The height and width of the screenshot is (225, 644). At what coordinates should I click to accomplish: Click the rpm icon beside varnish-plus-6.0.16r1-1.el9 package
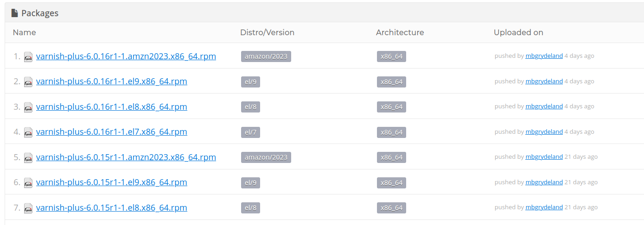pyautogui.click(x=28, y=82)
